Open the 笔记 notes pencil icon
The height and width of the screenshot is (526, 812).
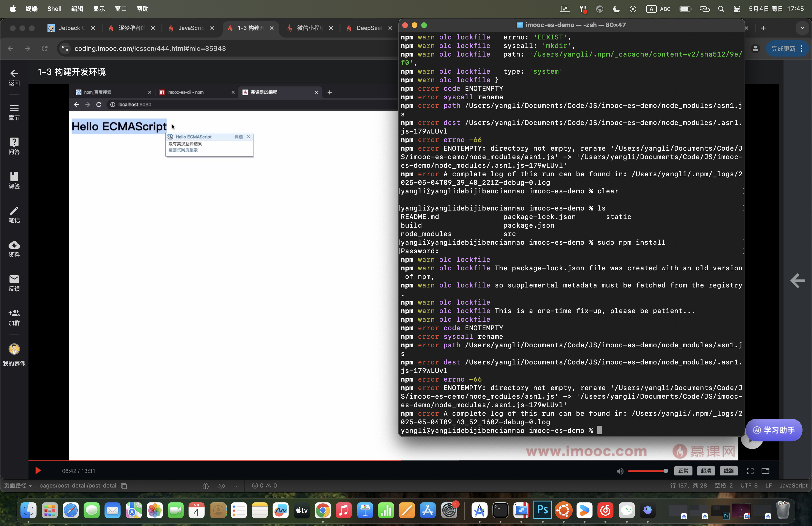pyautogui.click(x=14, y=214)
